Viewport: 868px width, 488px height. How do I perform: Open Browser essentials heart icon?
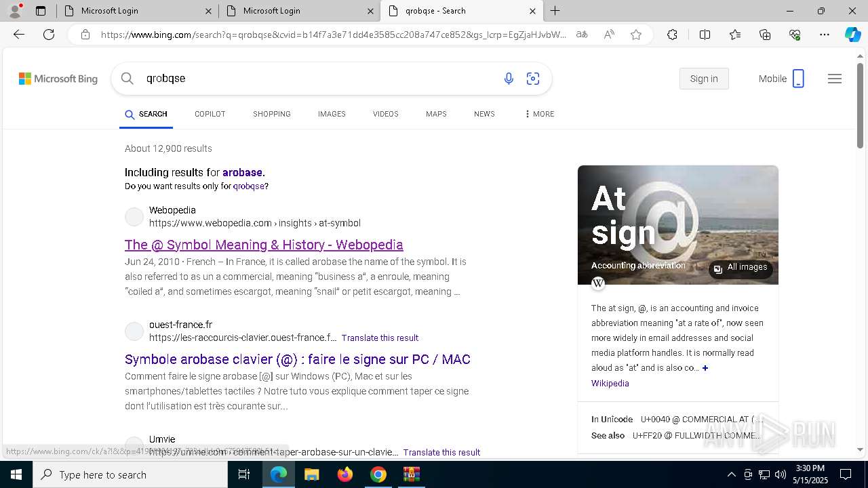[x=795, y=35]
